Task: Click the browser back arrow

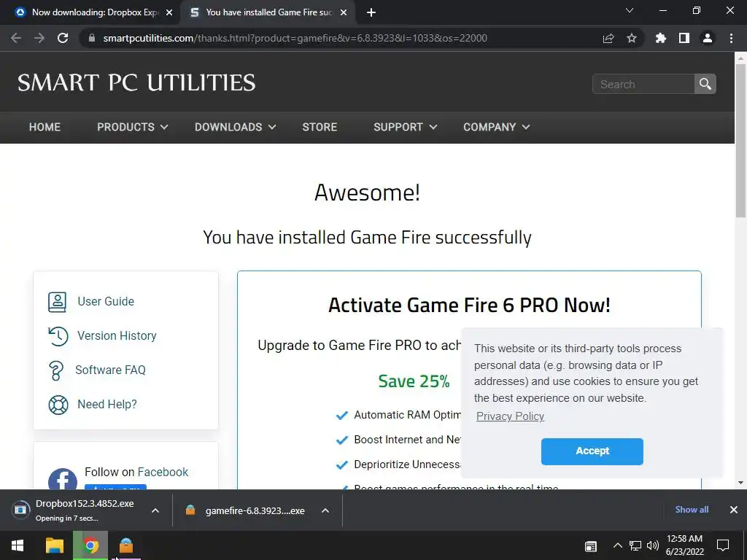Action: tap(16, 38)
